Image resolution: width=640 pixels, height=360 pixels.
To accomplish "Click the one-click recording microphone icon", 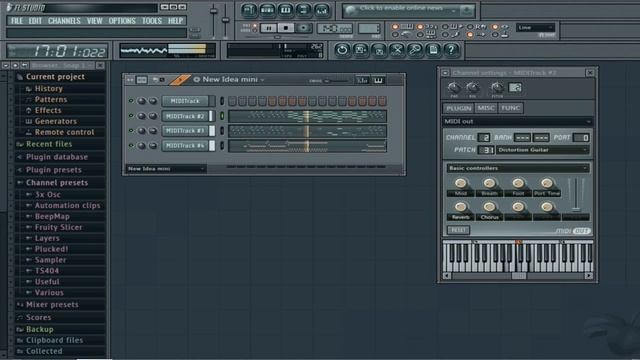I will click(x=415, y=50).
